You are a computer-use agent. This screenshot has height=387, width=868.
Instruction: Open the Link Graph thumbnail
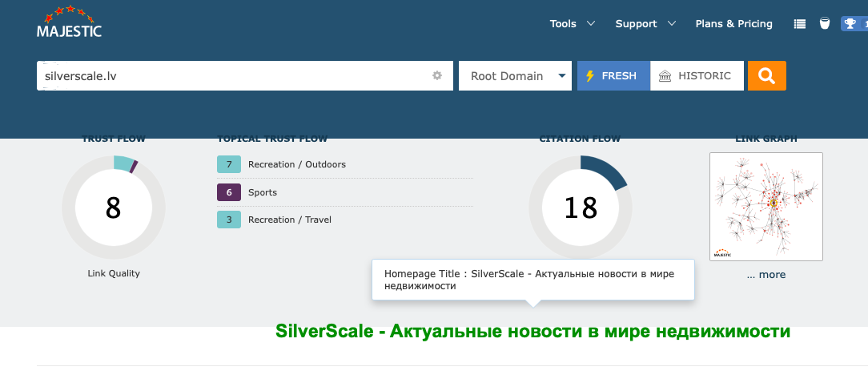pyautogui.click(x=766, y=207)
